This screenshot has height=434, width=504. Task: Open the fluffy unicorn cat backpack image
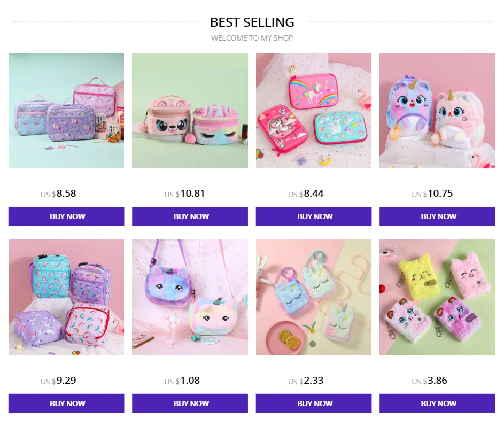point(438,111)
